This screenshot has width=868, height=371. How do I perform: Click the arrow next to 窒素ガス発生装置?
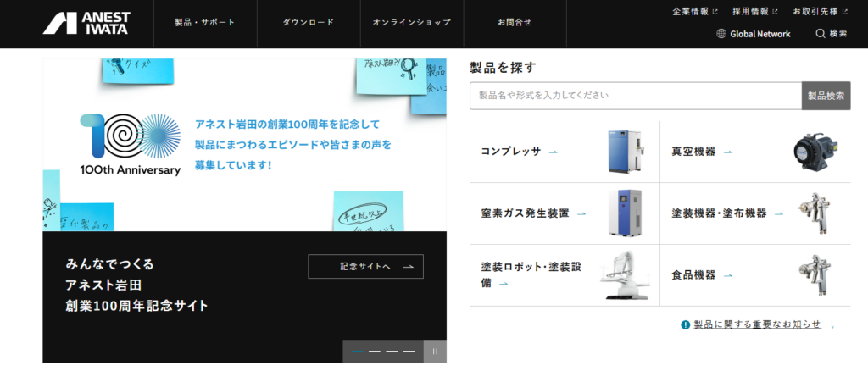(x=581, y=213)
